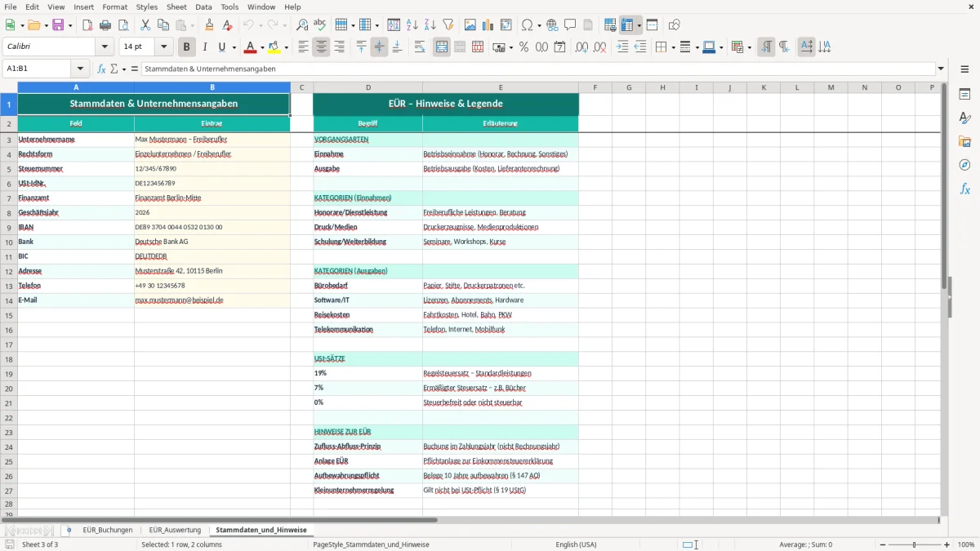Toggle wrap text
Viewport: 980px width, 551px height.
[x=420, y=47]
